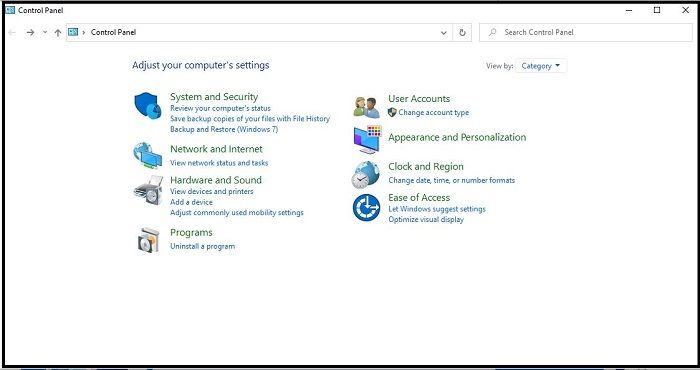Click Uninstall a program
Screen dimensions: 700x370
[x=202, y=246]
